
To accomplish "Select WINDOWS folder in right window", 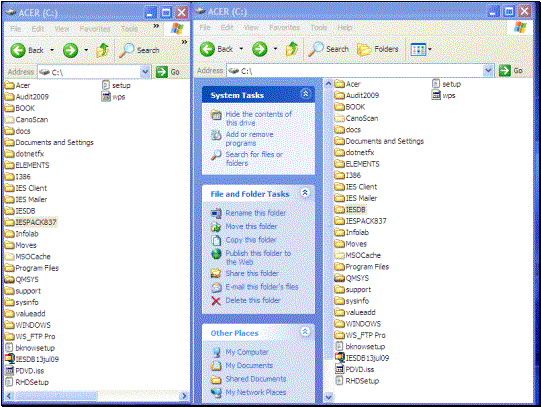I will pyautogui.click(x=357, y=324).
